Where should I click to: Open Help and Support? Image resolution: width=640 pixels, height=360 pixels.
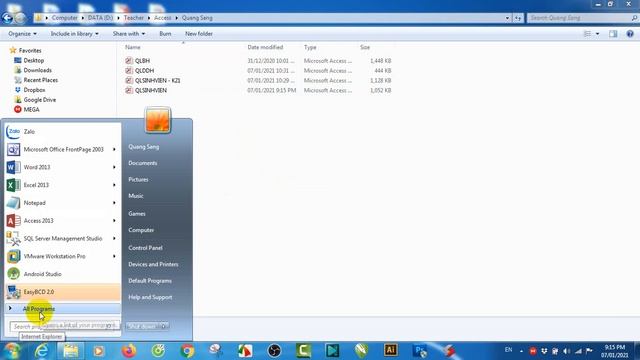[x=150, y=297]
